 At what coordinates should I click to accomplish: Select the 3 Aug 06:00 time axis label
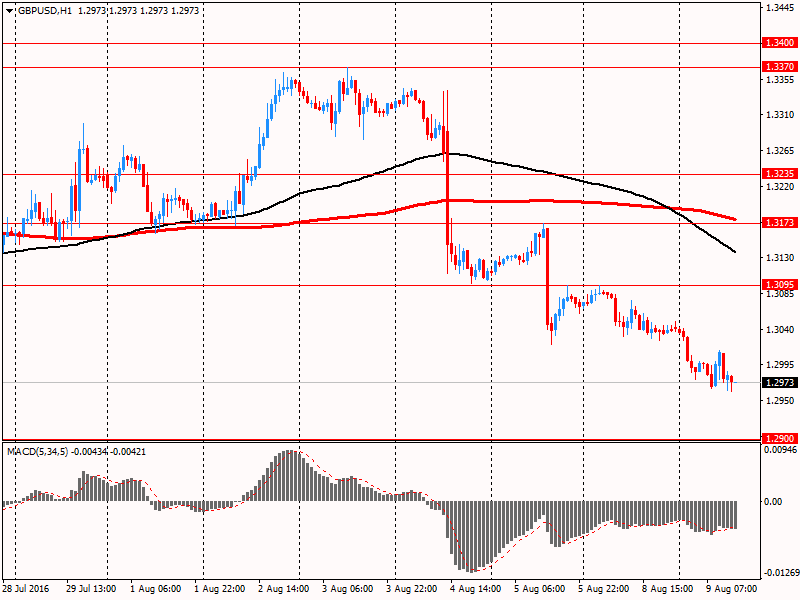pyautogui.click(x=347, y=589)
